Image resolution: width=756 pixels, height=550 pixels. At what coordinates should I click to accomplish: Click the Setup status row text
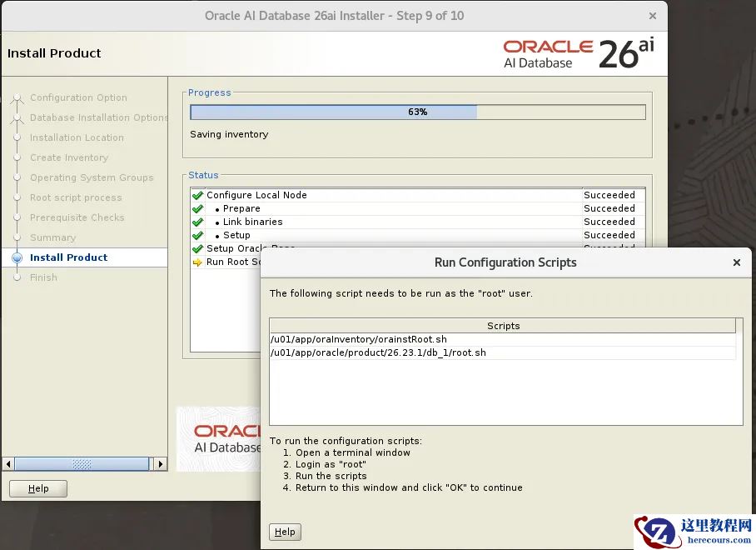(236, 235)
